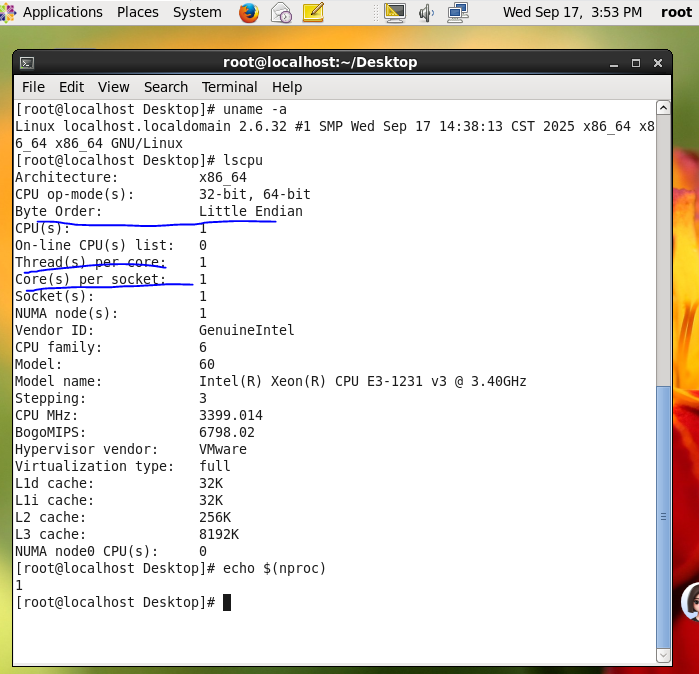699x674 pixels.
Task: Click the 'On-line CPU(s) list:' label
Action: tap(95, 246)
